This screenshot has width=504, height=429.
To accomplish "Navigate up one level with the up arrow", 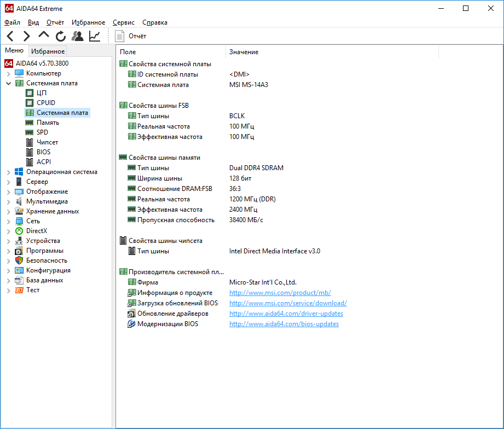I will (x=44, y=34).
